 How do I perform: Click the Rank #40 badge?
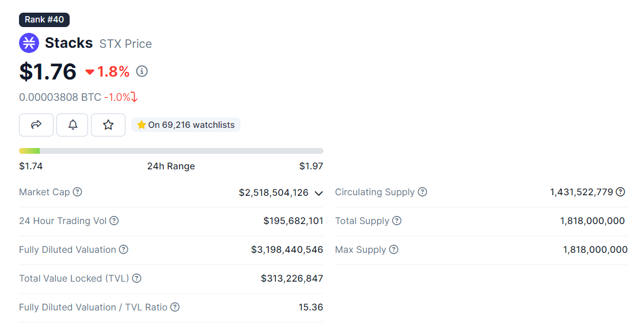pyautogui.click(x=44, y=20)
